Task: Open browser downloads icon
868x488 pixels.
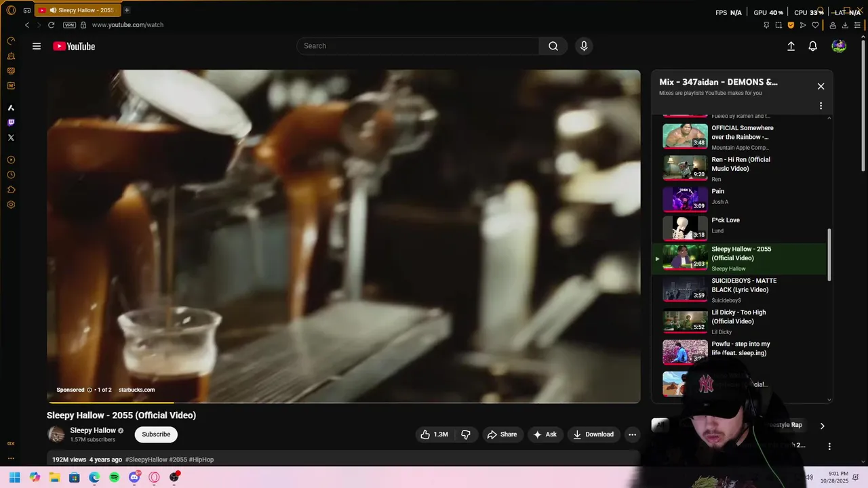Action: coord(845,25)
